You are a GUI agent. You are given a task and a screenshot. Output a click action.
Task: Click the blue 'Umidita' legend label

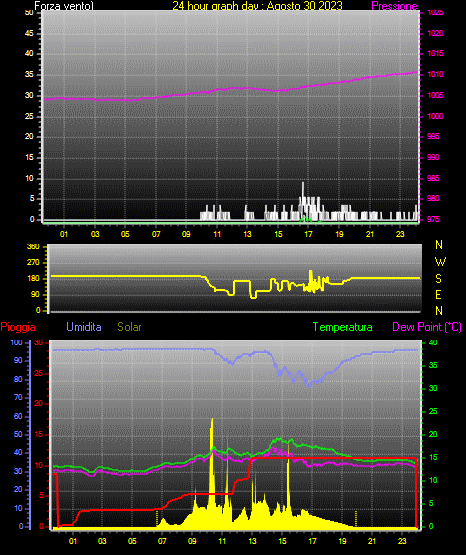(84, 327)
